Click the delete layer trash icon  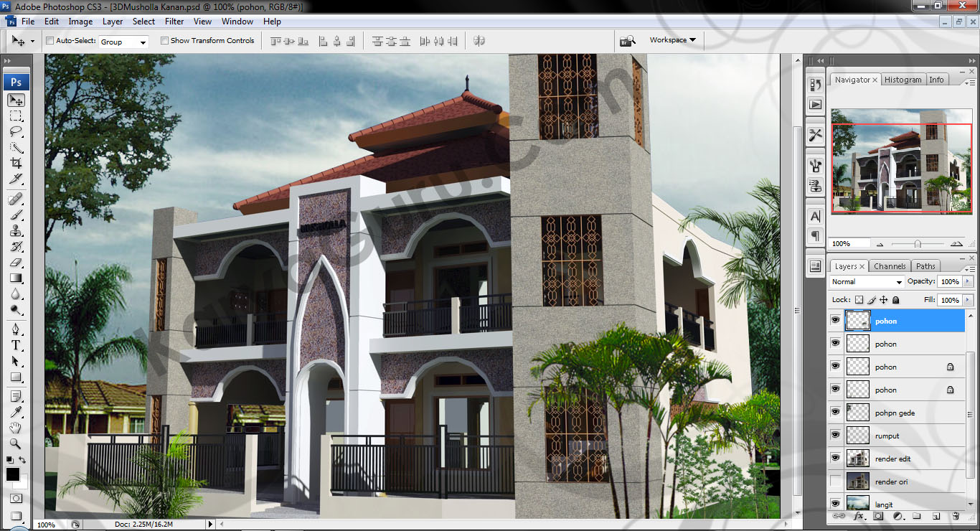(956, 516)
